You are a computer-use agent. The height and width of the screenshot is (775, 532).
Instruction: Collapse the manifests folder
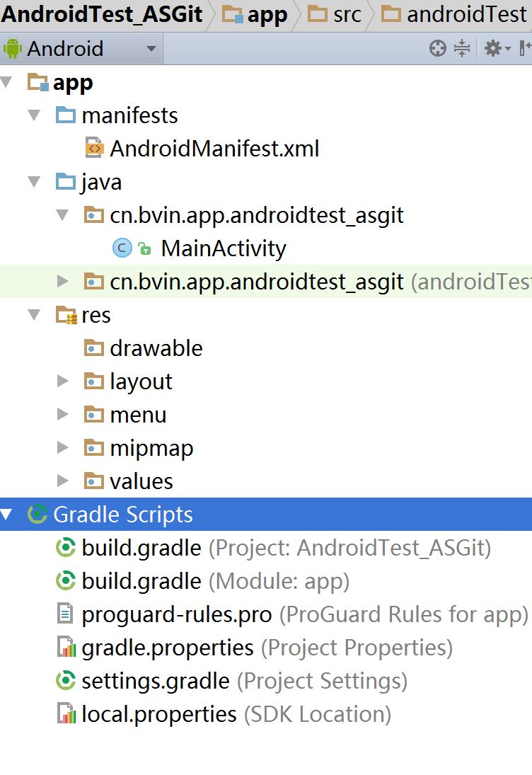pyautogui.click(x=34, y=115)
